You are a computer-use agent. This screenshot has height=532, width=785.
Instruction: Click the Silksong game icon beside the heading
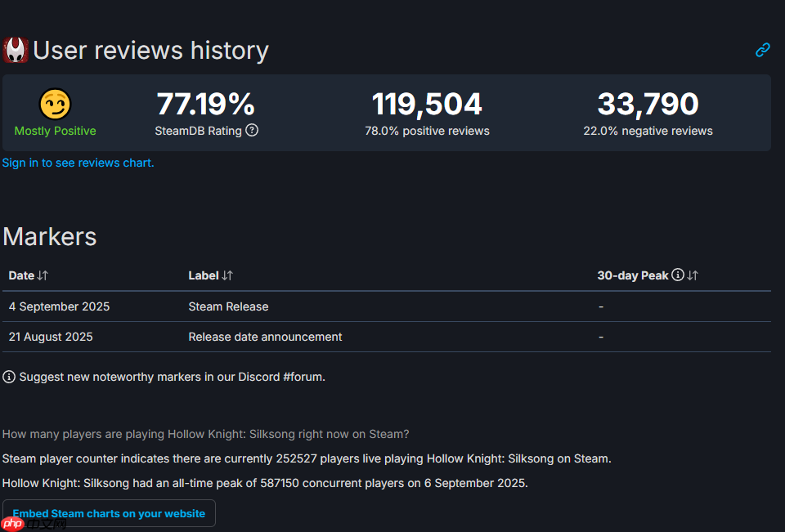[x=16, y=51]
